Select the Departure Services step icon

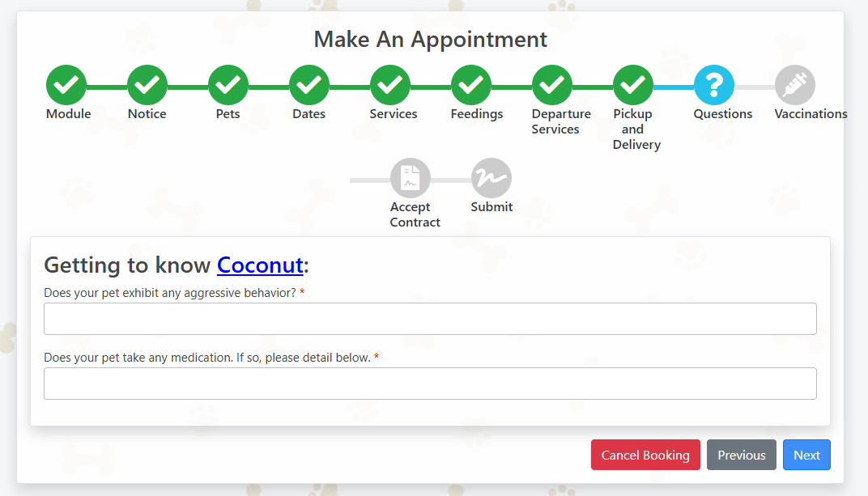(552, 85)
